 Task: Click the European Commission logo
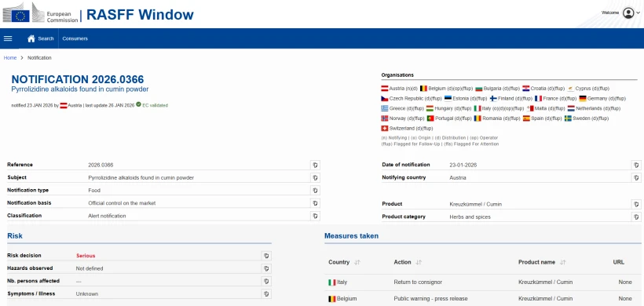coord(40,13)
